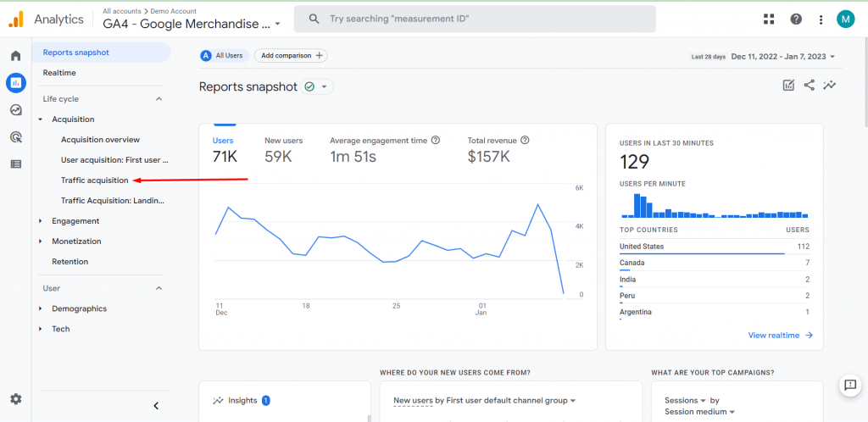This screenshot has height=422, width=868.
Task: Expand the Monetization tree node
Action: click(x=41, y=242)
